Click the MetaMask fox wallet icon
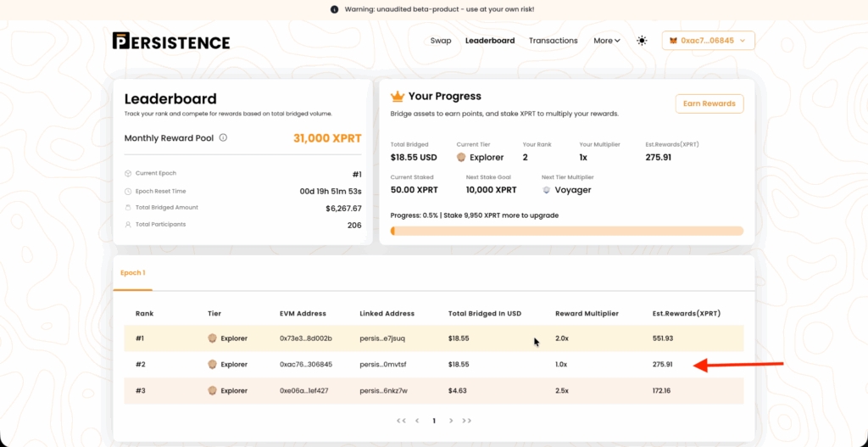This screenshot has width=868, height=447. (674, 41)
